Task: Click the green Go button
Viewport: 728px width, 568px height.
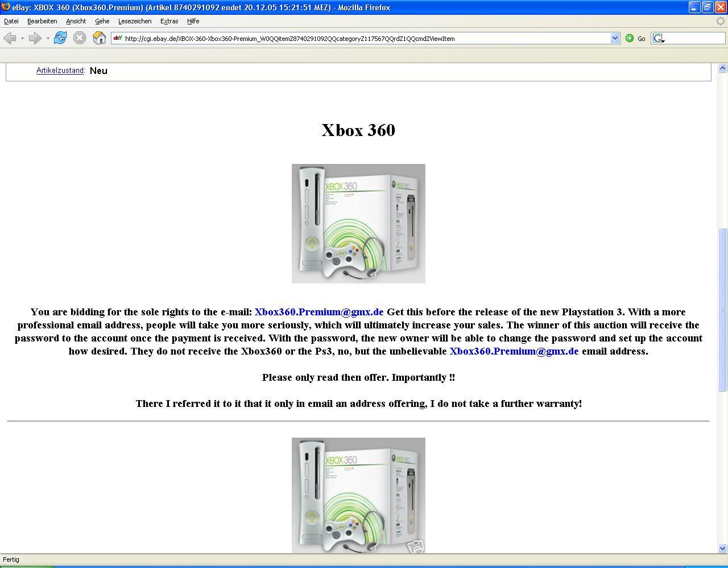Action: pyautogui.click(x=635, y=38)
